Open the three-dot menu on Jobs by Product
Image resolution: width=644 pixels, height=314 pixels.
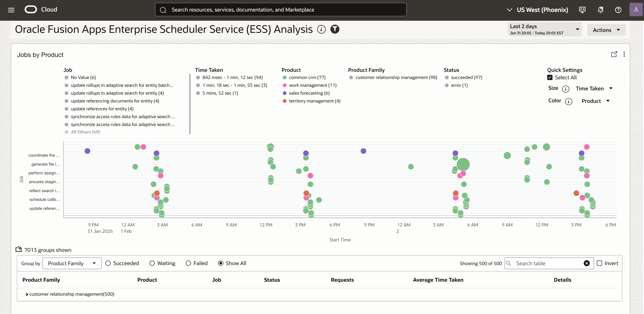[x=624, y=54]
